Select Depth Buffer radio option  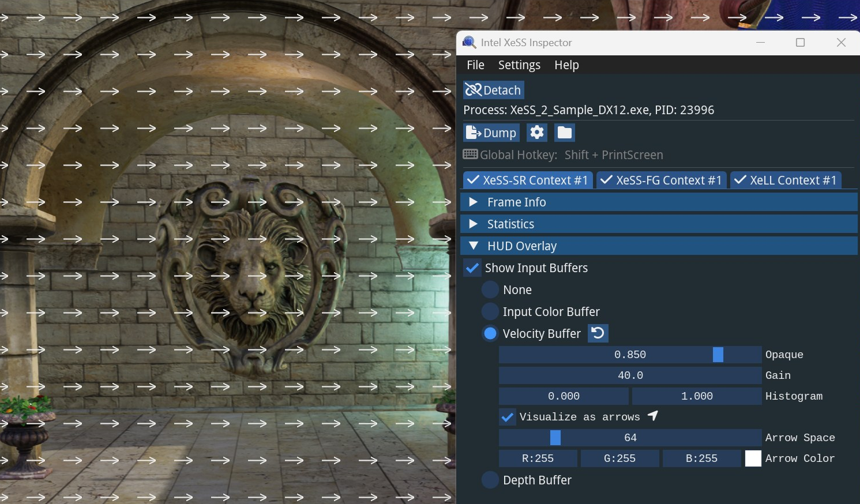pos(490,480)
